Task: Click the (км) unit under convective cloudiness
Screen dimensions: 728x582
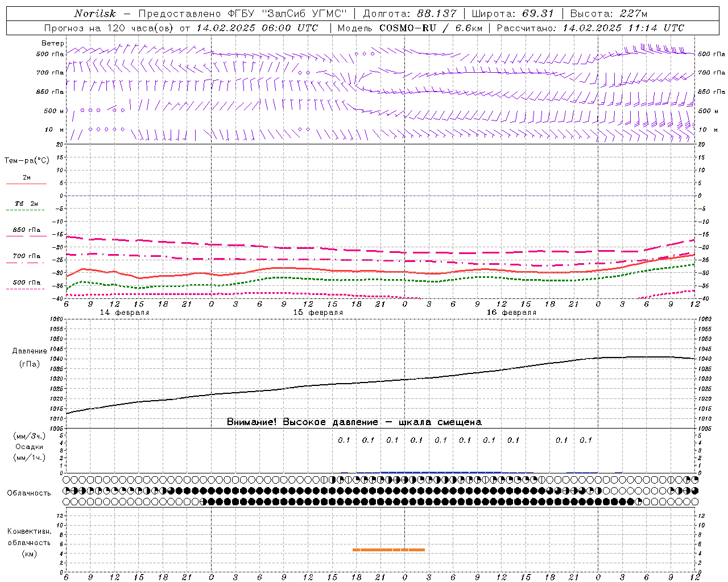Action: tap(30, 554)
